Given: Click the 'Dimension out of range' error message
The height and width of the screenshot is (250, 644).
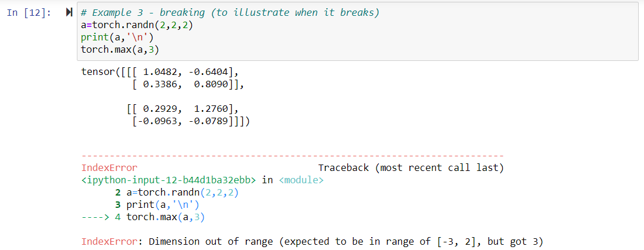Looking at the screenshot, I should tap(312, 242).
